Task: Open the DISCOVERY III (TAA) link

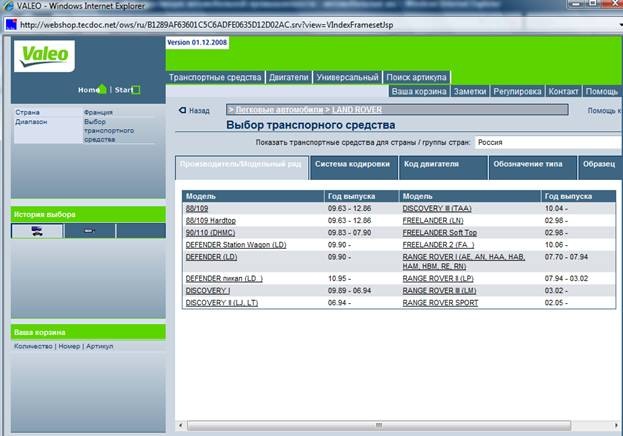Action: click(437, 208)
